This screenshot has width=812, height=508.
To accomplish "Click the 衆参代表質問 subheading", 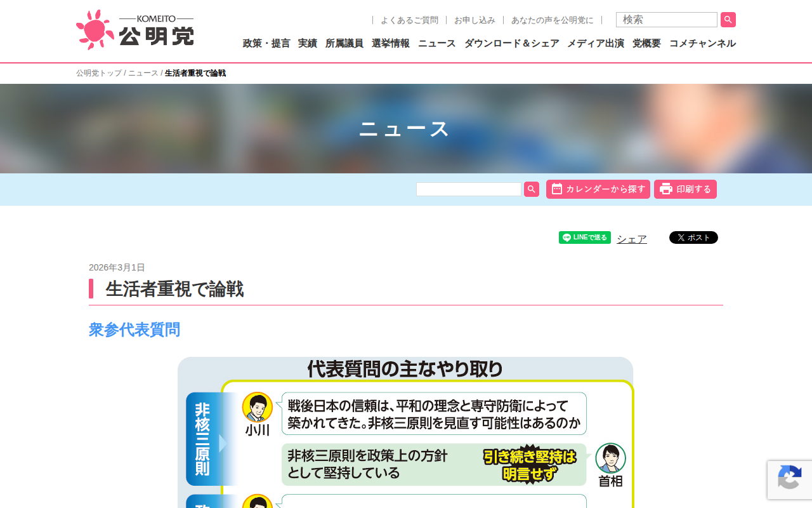I will (x=134, y=330).
